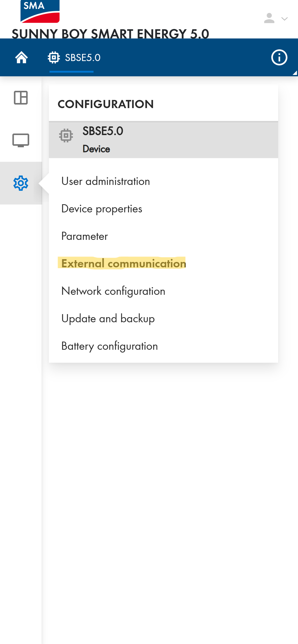
Task: Click the chip icon in the device row
Action: tap(66, 135)
